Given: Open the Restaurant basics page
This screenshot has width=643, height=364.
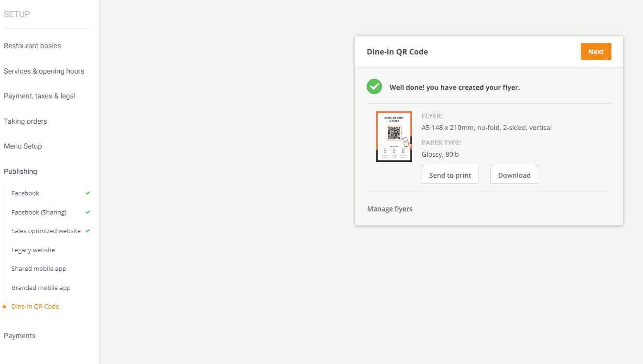Looking at the screenshot, I should pos(32,46).
